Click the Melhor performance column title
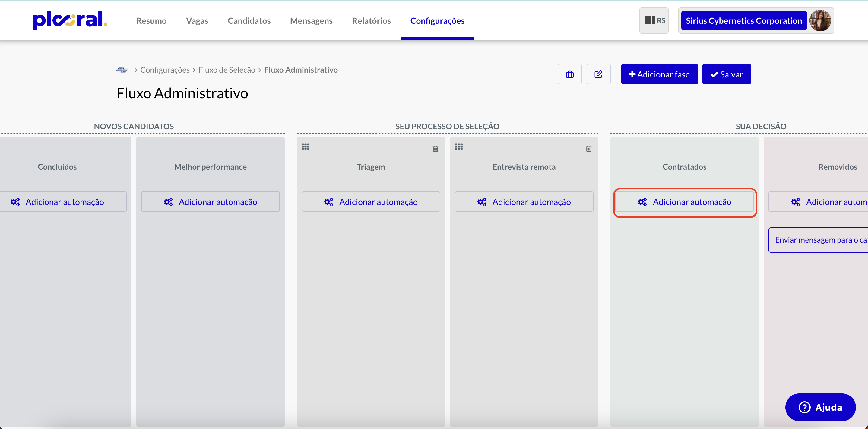Viewport: 868px width, 429px height. 210,167
